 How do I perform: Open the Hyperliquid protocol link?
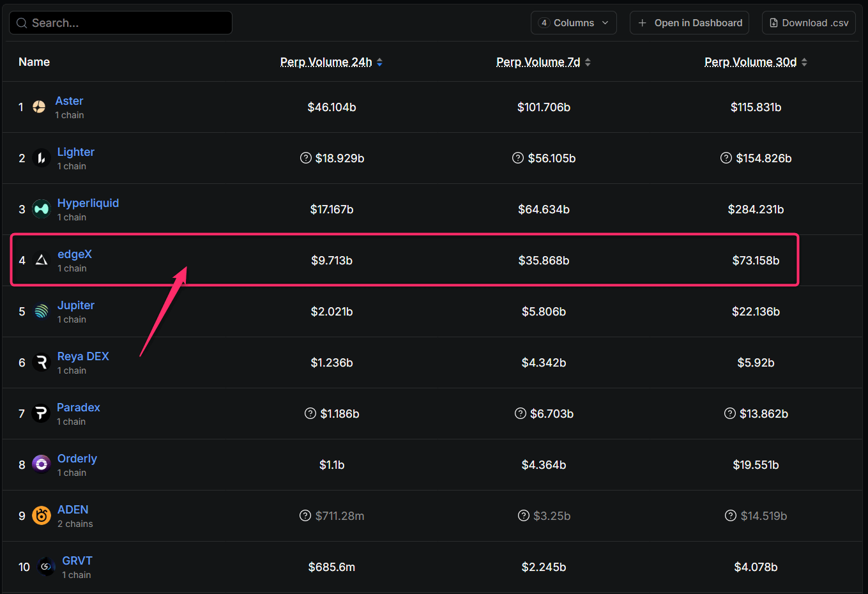[88, 203]
